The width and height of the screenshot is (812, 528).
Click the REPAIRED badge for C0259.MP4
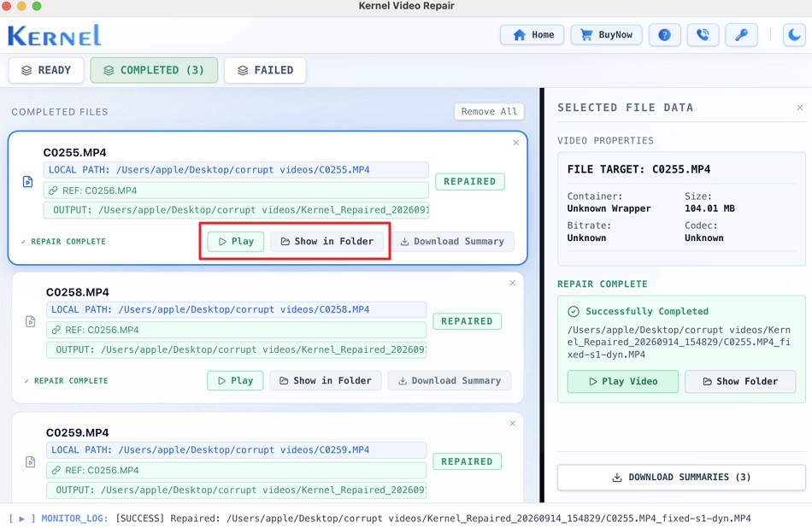coord(467,461)
